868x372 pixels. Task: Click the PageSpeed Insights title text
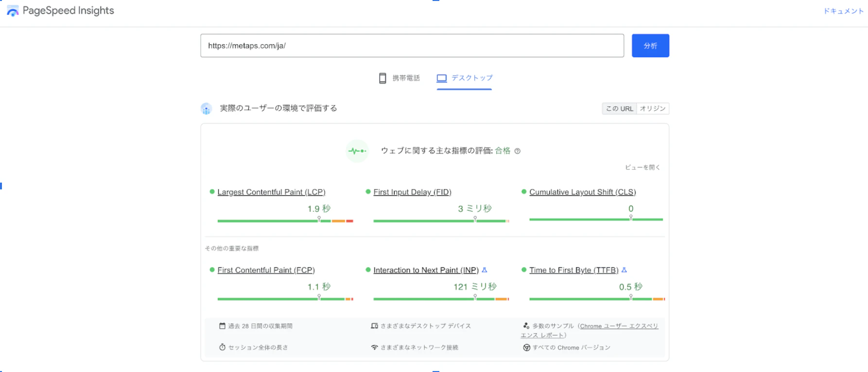(68, 11)
